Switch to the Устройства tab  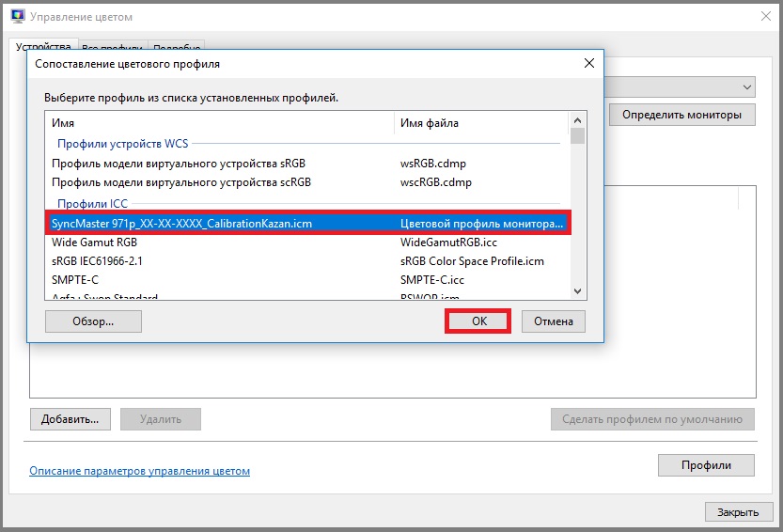pos(43,45)
